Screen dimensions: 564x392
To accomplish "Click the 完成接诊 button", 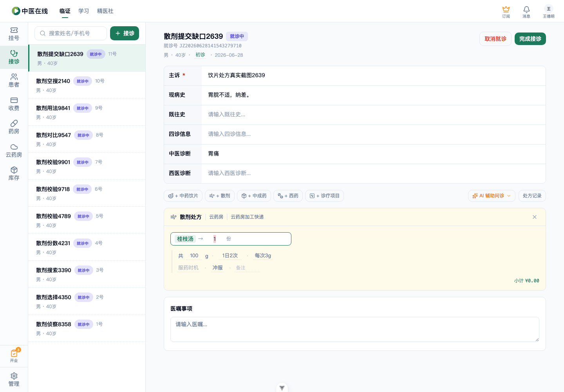I will click(x=530, y=39).
